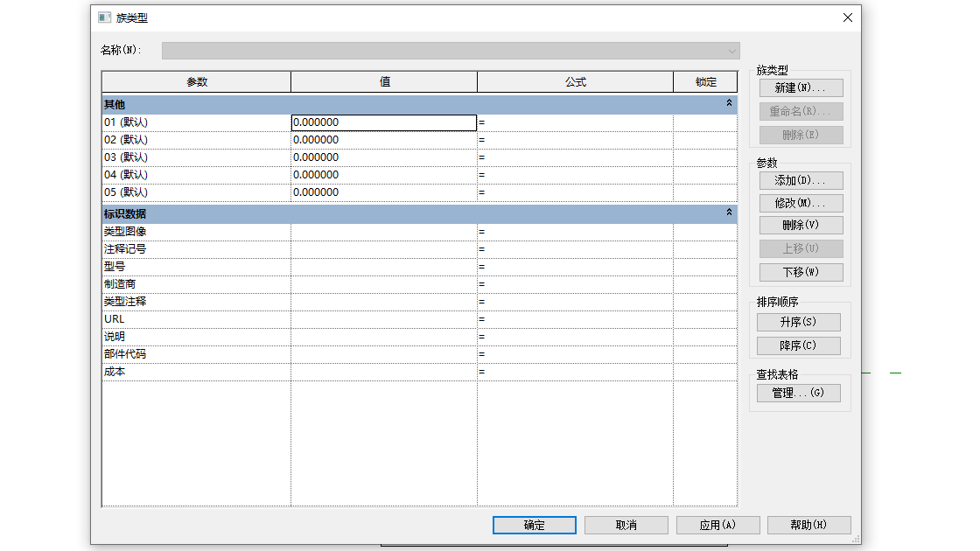
Task: Click the value cell of 05 (默认)
Action: 384,192
